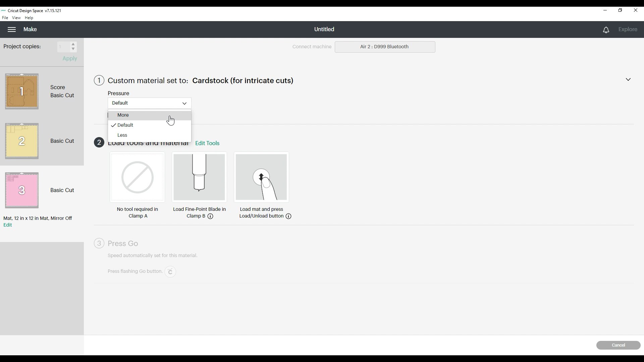
Task: Click the Cricut app logo in title bar
Action: (3, 10)
